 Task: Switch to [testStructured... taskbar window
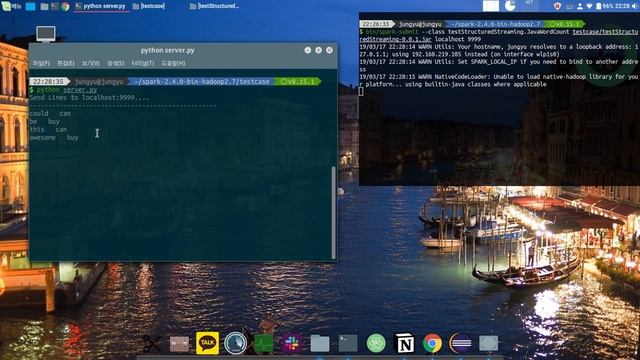(x=215, y=6)
